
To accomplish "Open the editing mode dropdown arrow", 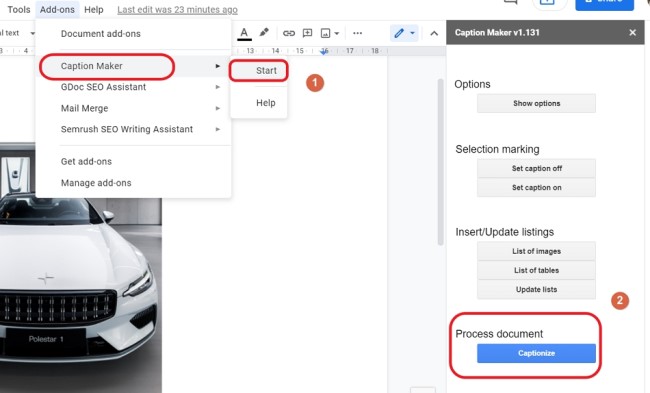I will [x=412, y=33].
